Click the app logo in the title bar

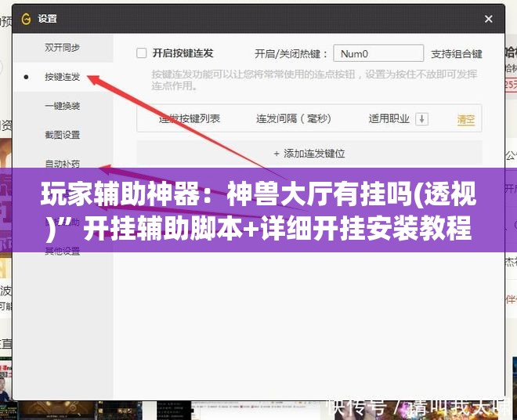coord(26,19)
